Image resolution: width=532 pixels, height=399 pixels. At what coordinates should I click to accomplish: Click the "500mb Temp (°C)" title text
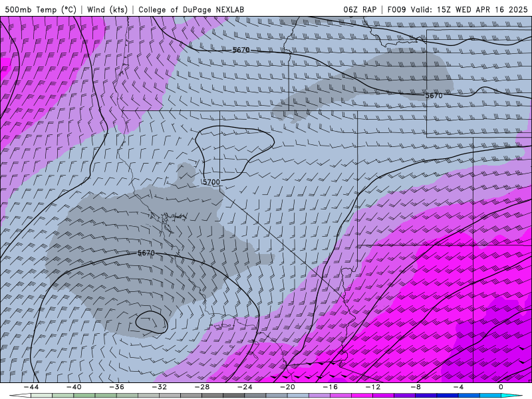point(41,9)
